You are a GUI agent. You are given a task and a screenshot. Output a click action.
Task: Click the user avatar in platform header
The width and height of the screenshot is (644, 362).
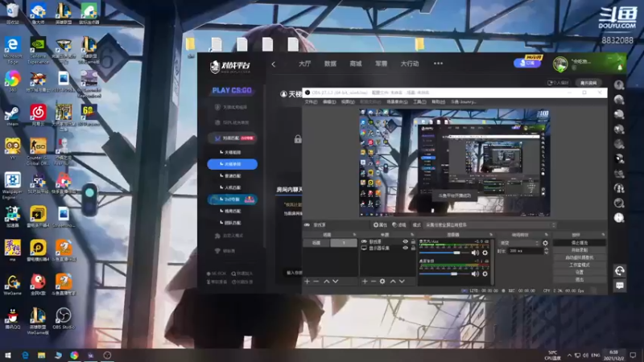click(560, 64)
